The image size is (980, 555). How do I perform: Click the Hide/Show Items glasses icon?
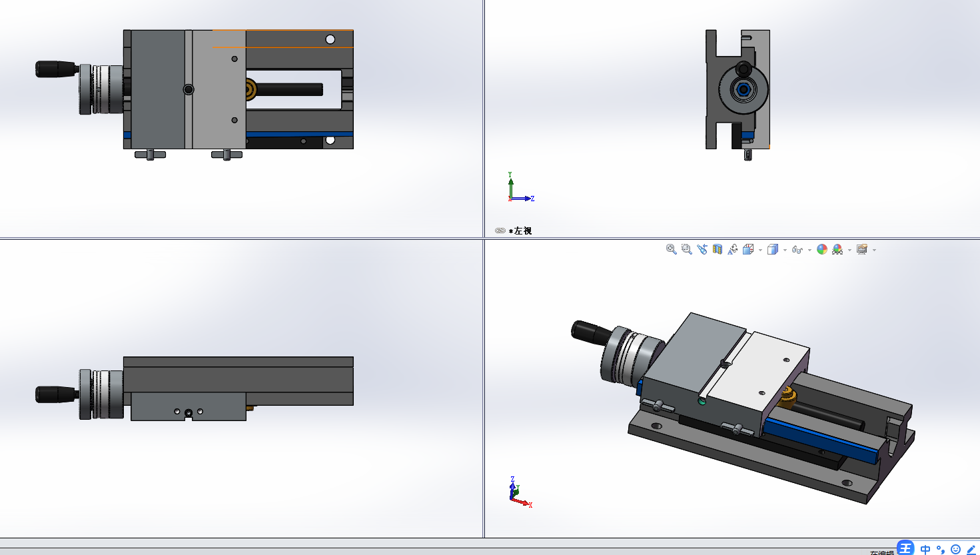point(797,249)
